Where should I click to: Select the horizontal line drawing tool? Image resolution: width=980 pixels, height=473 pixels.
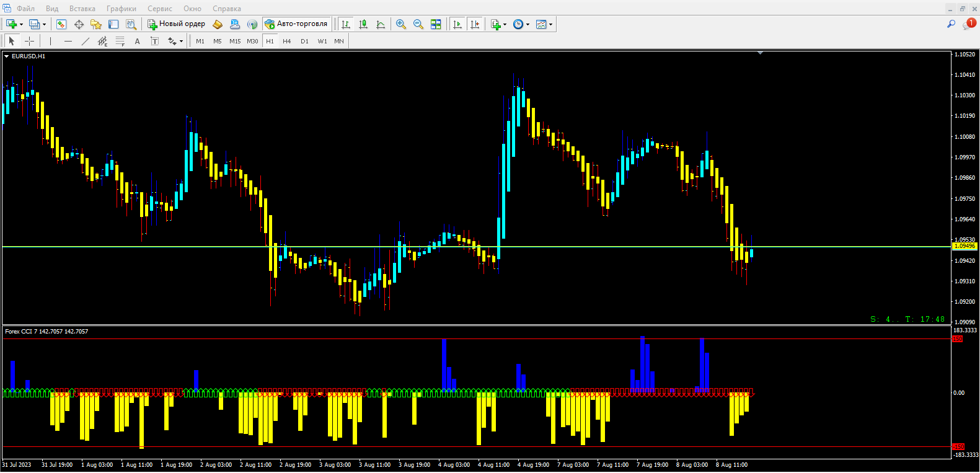coord(68,41)
